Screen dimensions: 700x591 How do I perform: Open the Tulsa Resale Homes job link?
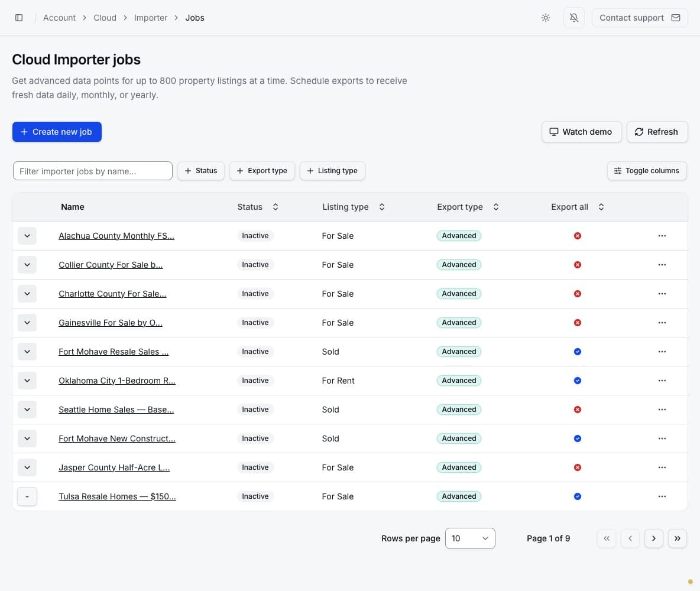coord(118,496)
